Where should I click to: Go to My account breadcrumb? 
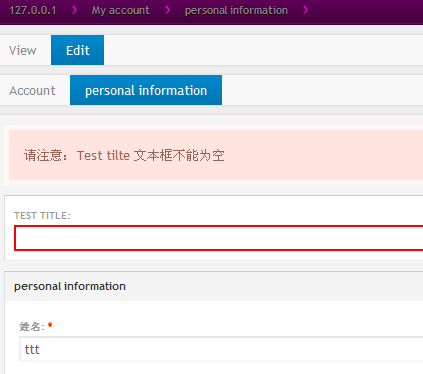(x=121, y=10)
